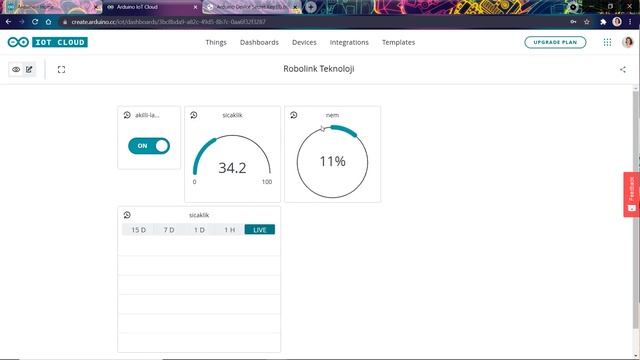Select the LIVE chart range
This screenshot has width=640, height=360.
point(260,230)
